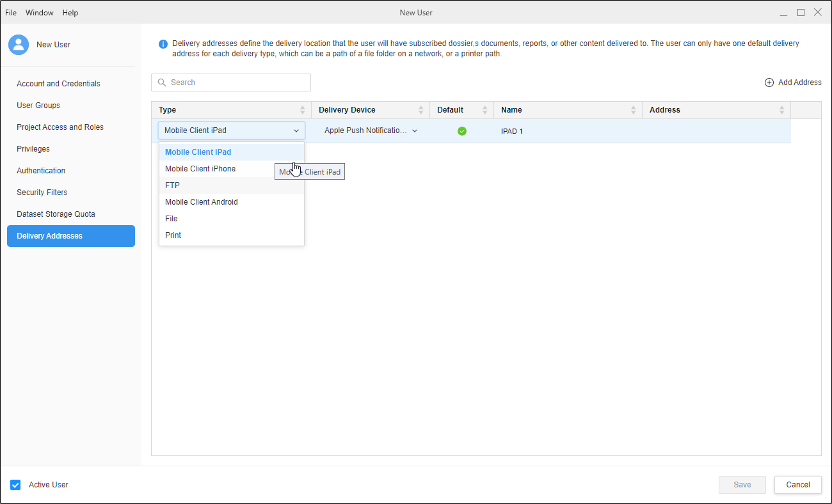Sort by the Delivery Device column arrows
The height and width of the screenshot is (504, 832).
tap(421, 110)
